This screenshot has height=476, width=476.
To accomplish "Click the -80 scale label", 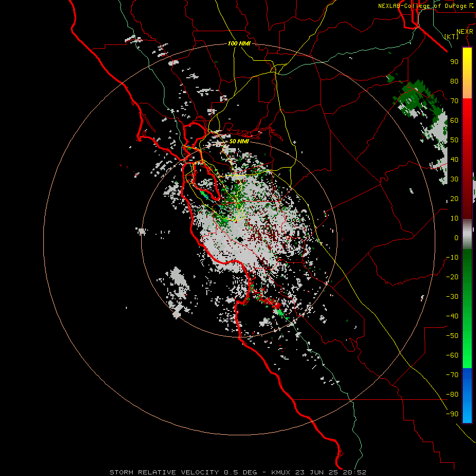I will click(x=452, y=395).
